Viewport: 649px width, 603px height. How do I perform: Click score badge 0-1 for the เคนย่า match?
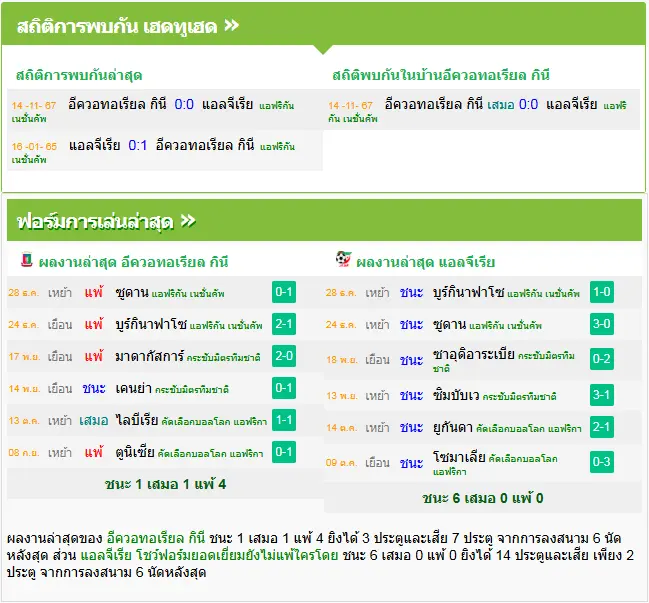pyautogui.click(x=284, y=388)
